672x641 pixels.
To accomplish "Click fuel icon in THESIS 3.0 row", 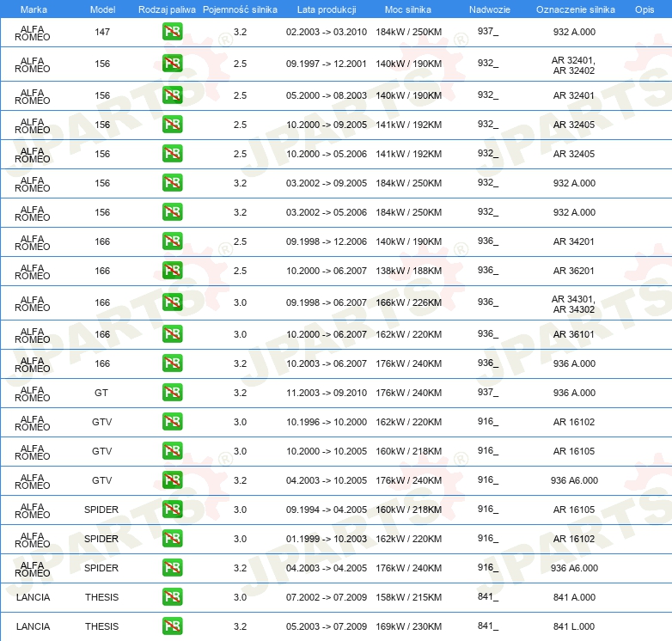I will coord(172,597).
